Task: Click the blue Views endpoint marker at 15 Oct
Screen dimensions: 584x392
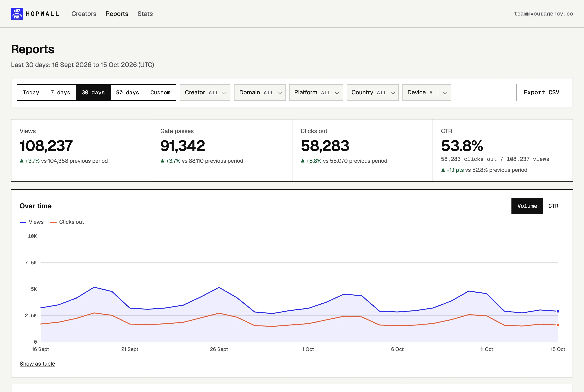Action: click(558, 311)
